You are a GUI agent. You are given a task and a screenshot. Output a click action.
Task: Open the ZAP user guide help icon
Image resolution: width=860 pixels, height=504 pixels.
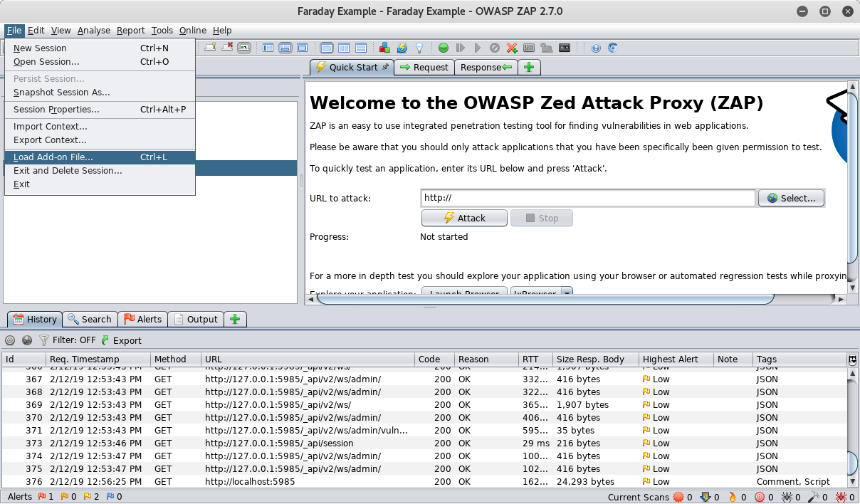click(x=596, y=48)
